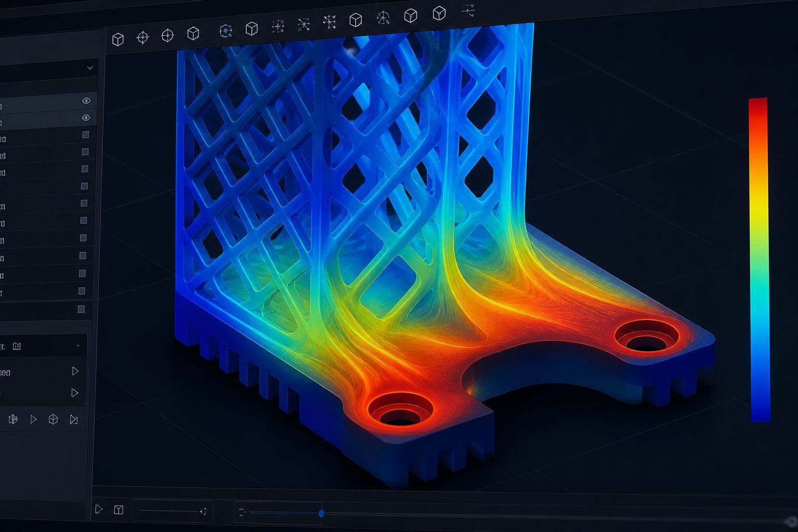Click cube icon left of blue rotate icon
This screenshot has width=798, height=532.
(x=193, y=34)
